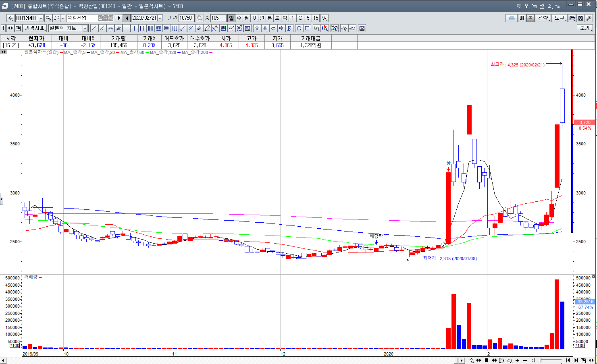The width and height of the screenshot is (597, 364).
Task: Click the 현재가 column header
Action: (36, 38)
